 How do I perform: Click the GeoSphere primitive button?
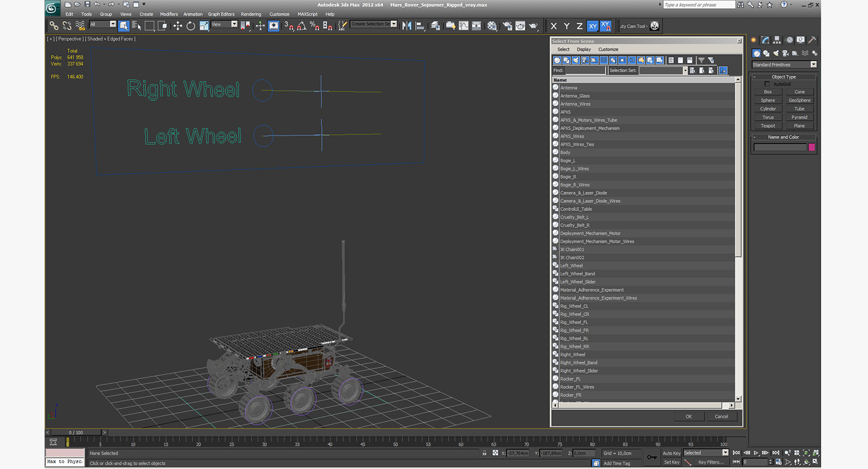click(x=799, y=100)
